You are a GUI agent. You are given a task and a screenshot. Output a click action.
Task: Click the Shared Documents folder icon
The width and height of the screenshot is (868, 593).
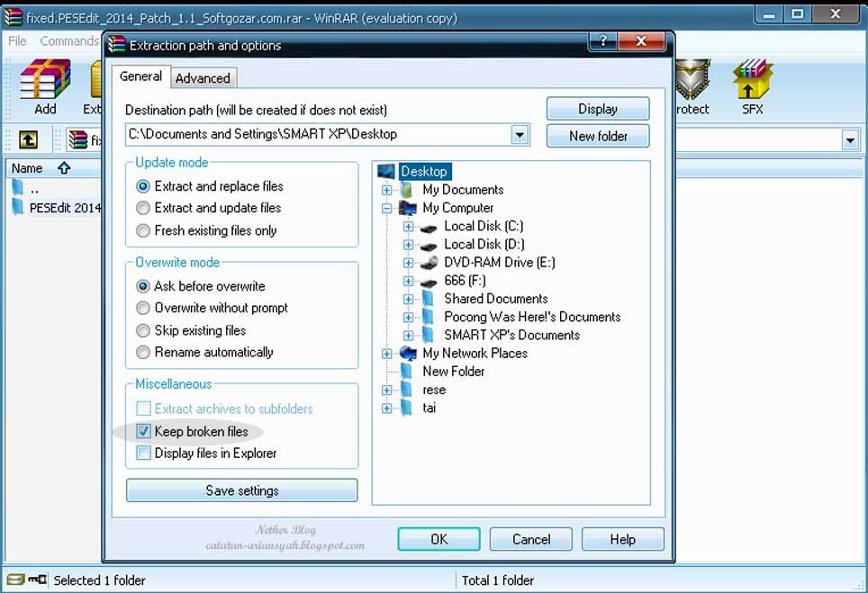tap(428, 299)
